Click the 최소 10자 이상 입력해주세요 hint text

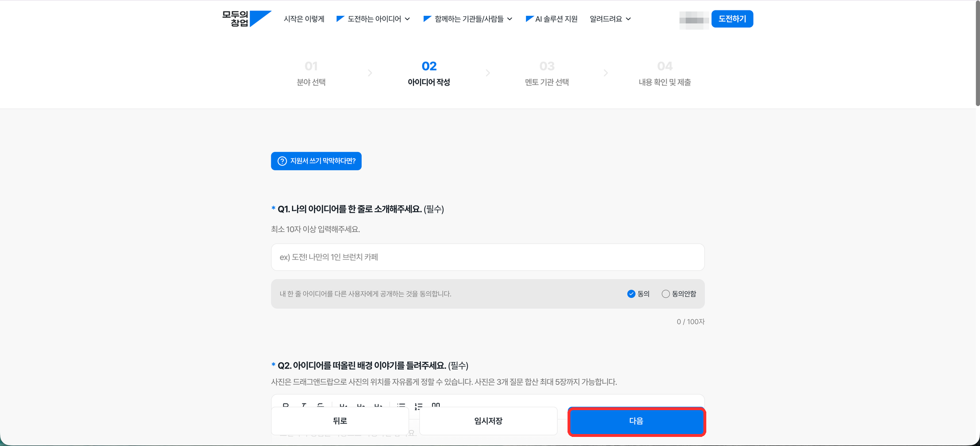click(315, 229)
